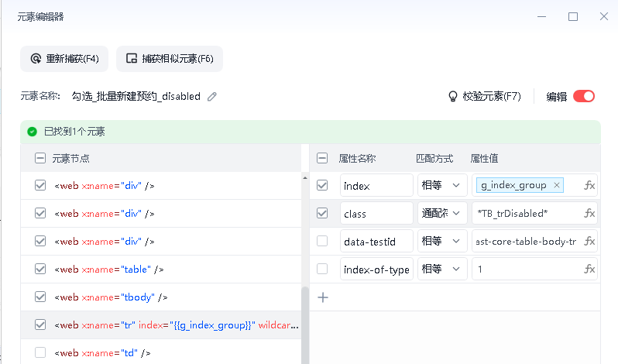Screen dimensions: 618x364
Task: Click the fx icon in the index row
Action: 589,185
